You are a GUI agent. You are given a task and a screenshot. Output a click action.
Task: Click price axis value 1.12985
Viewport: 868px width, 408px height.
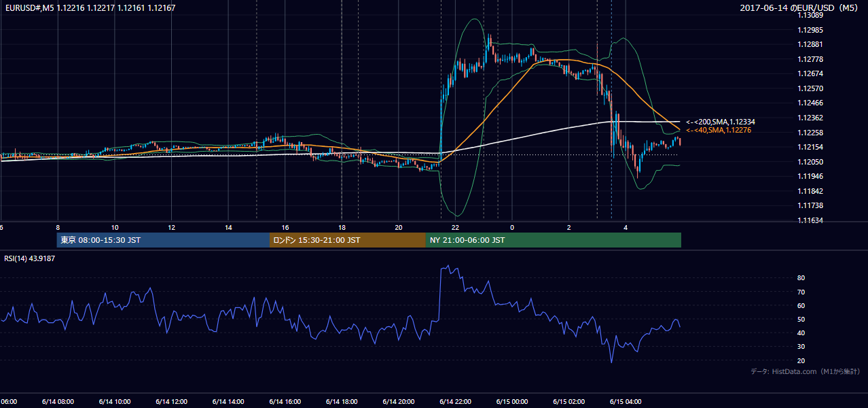click(810, 30)
